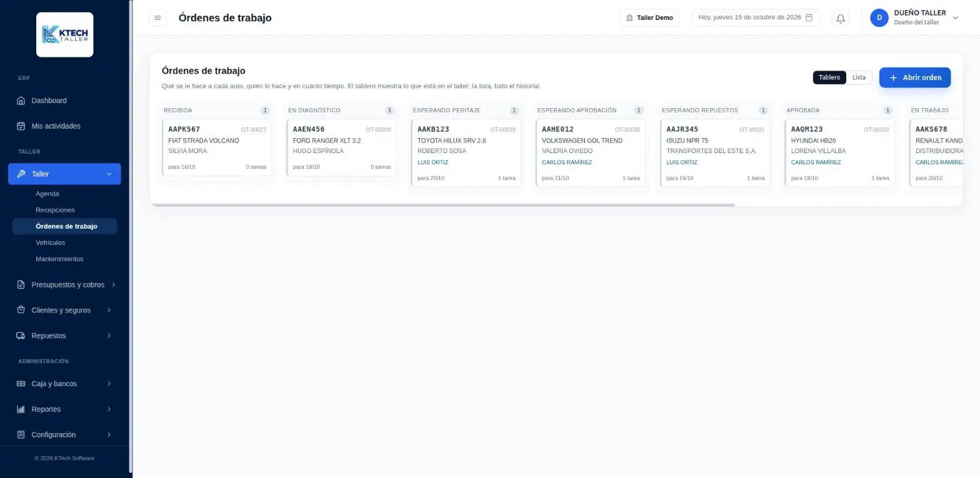980x478 pixels.
Task: Expand Repuestos submenu chevron
Action: (x=109, y=336)
